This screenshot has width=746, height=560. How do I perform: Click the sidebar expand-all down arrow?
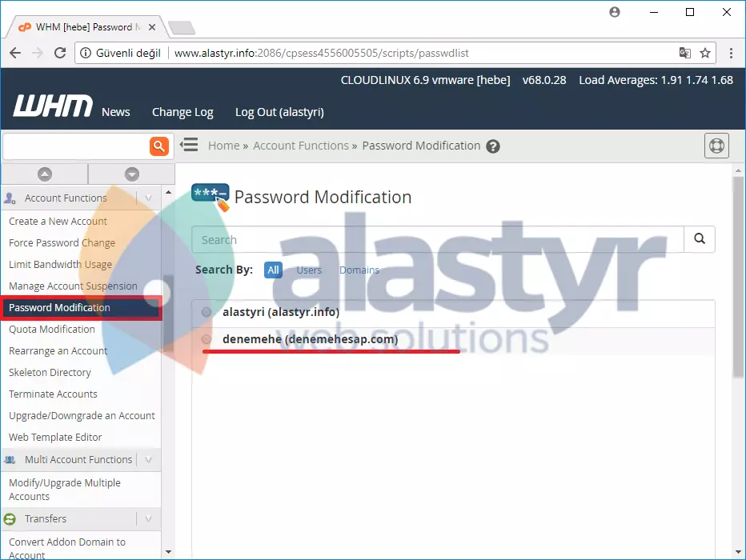[132, 174]
